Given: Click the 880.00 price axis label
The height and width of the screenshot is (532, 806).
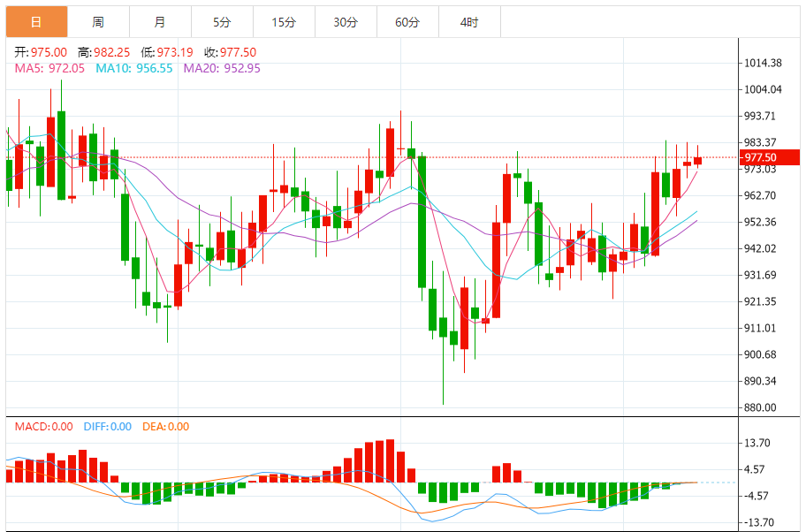Looking at the screenshot, I should pyautogui.click(x=760, y=407).
